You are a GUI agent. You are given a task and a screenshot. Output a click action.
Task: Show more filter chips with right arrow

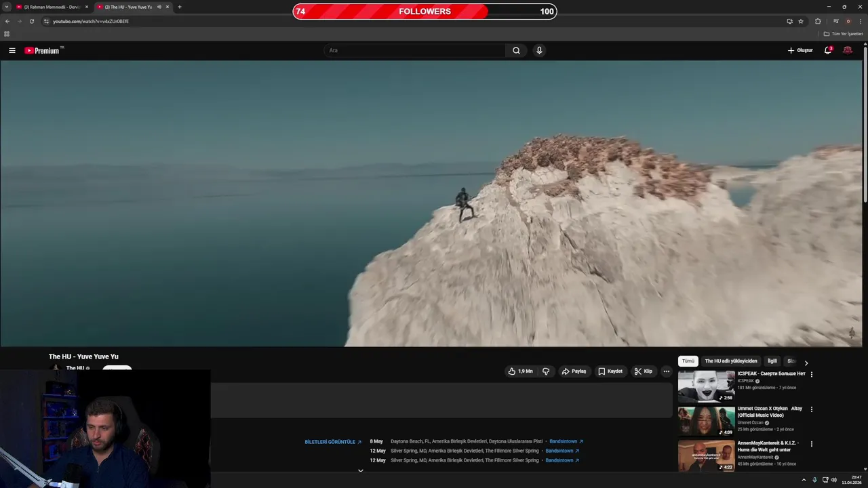[806, 363]
